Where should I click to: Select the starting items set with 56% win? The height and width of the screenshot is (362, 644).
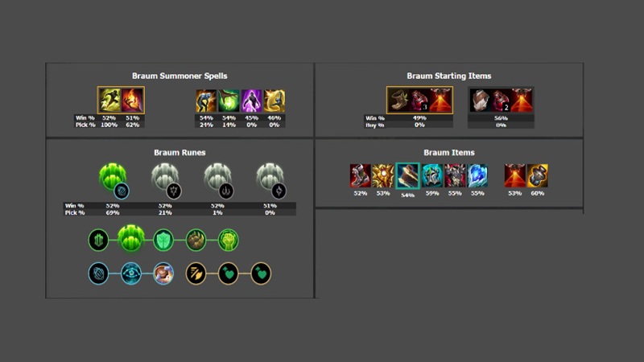click(501, 101)
